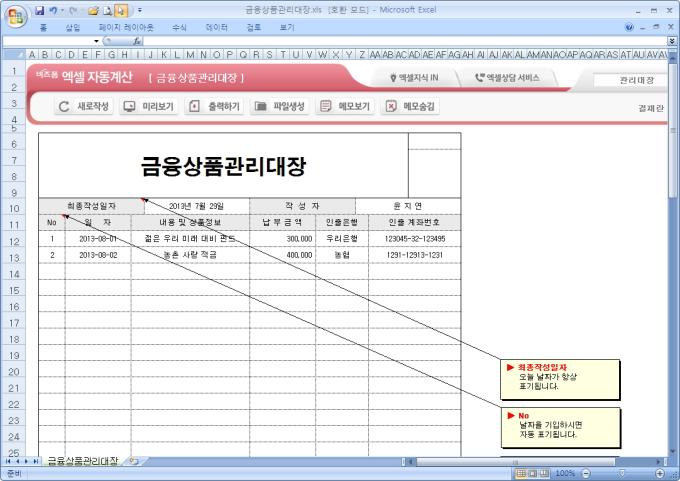This screenshot has width=680, height=481.
Task: Save workbook via quick access toolbar
Action: click(x=39, y=10)
